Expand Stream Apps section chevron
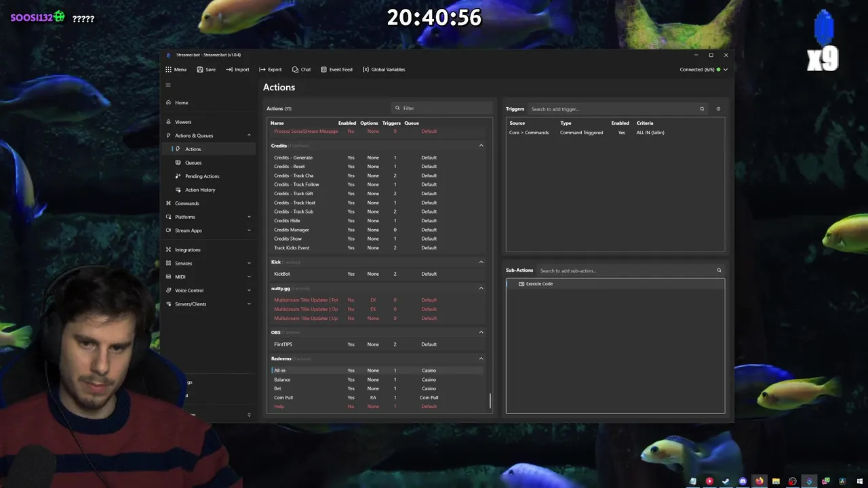 pos(249,230)
